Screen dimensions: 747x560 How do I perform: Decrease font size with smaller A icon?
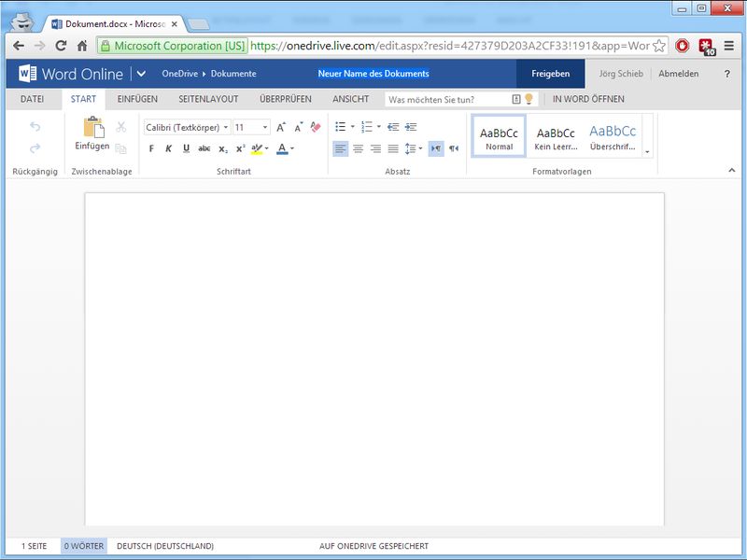[x=298, y=127]
